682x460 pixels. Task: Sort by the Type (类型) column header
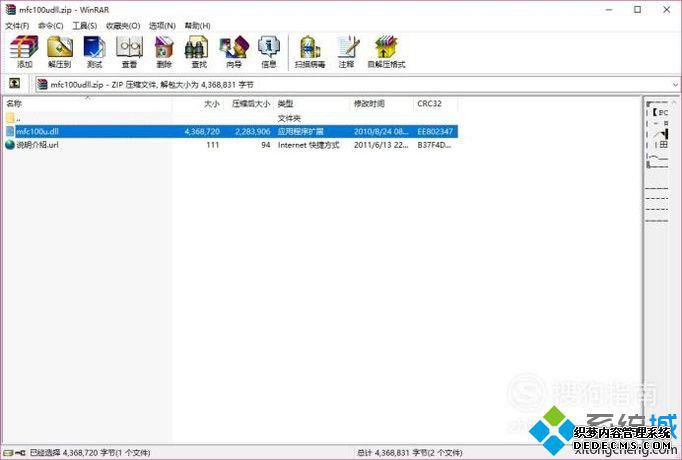[312, 103]
